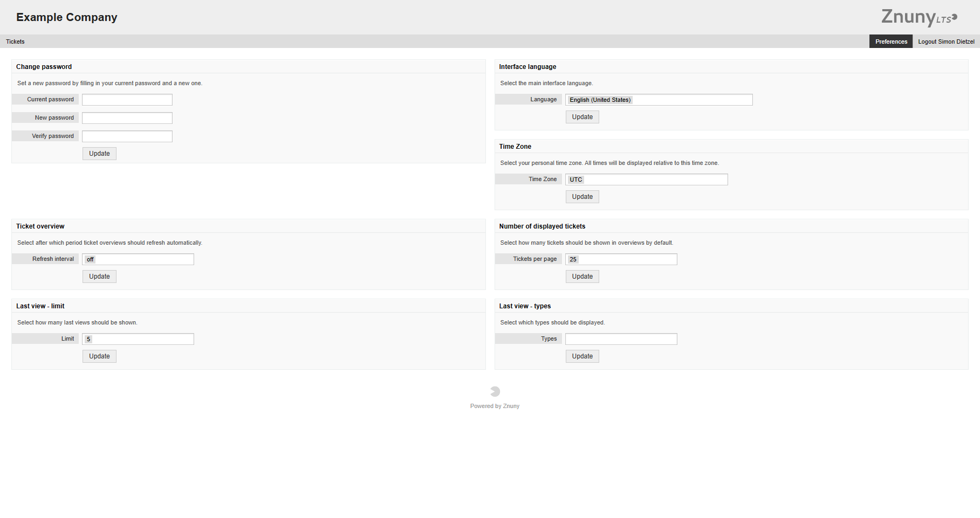The height and width of the screenshot is (518, 980).
Task: Open the Tickets per page dropdown
Action: click(621, 259)
